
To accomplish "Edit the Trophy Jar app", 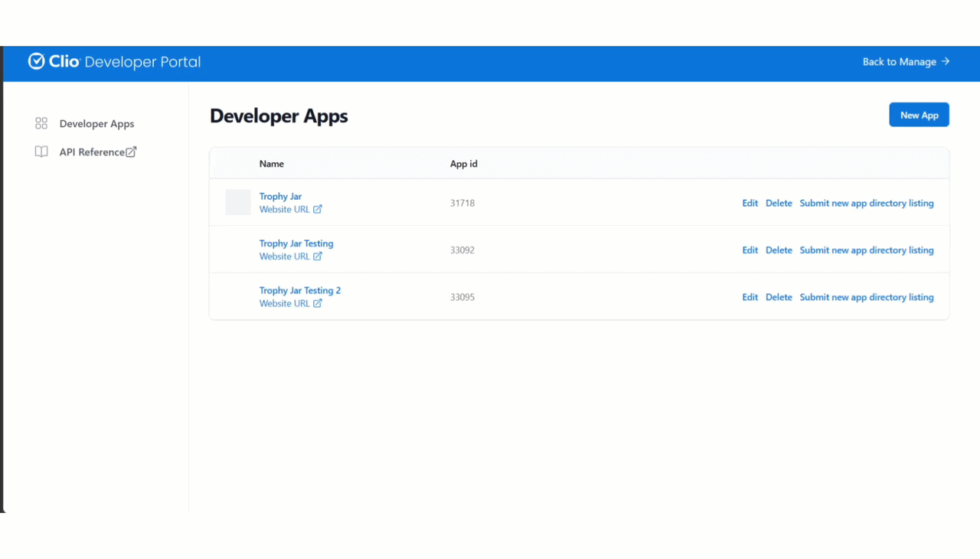I will tap(750, 203).
